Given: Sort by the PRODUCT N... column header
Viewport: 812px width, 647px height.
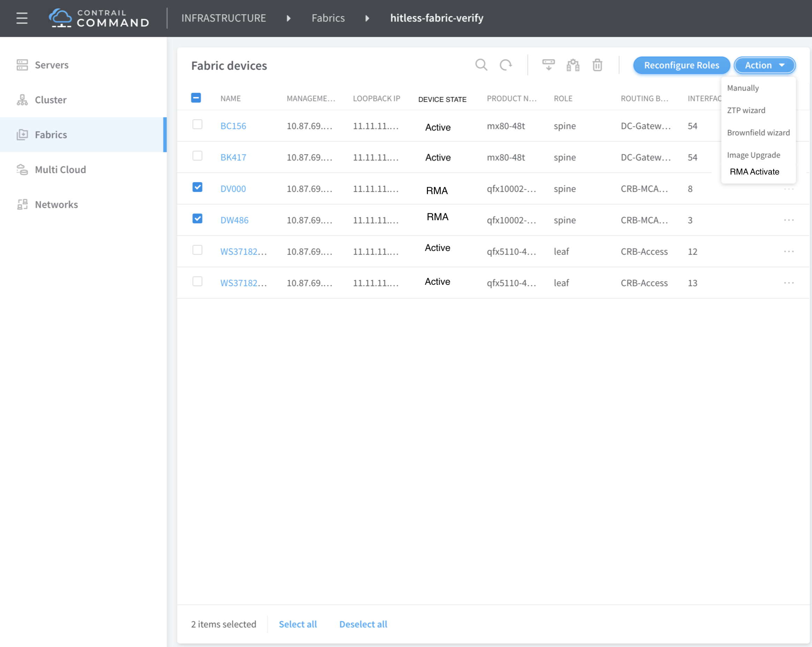Looking at the screenshot, I should pyautogui.click(x=511, y=98).
